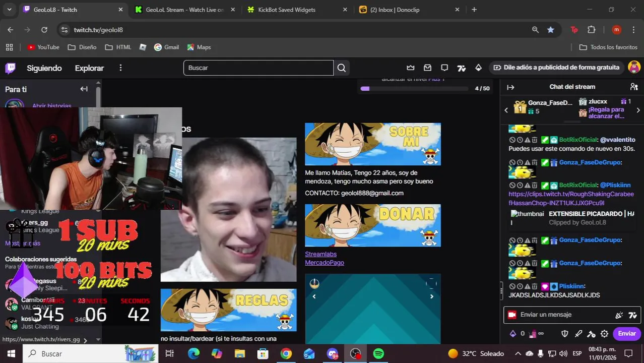Open the chat community users list icon

634,87
